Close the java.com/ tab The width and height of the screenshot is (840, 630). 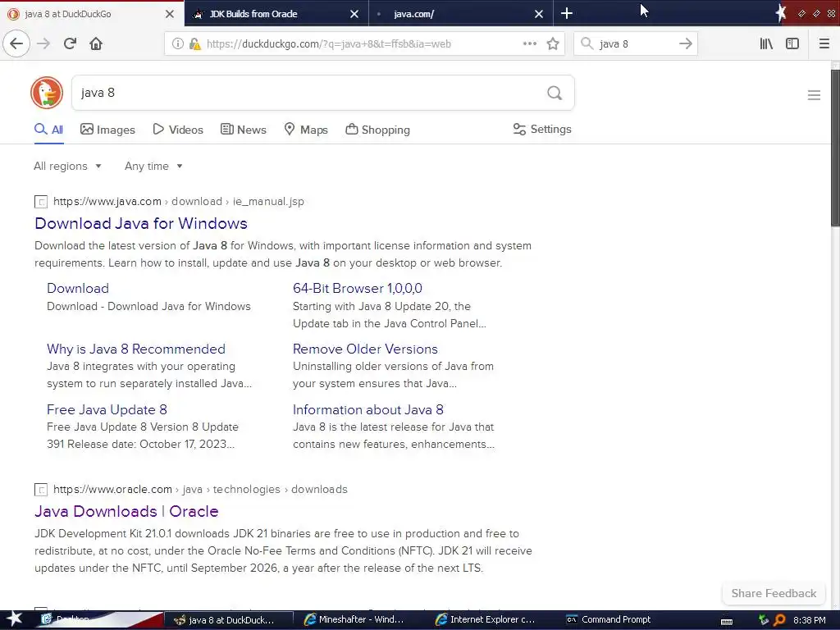click(539, 14)
